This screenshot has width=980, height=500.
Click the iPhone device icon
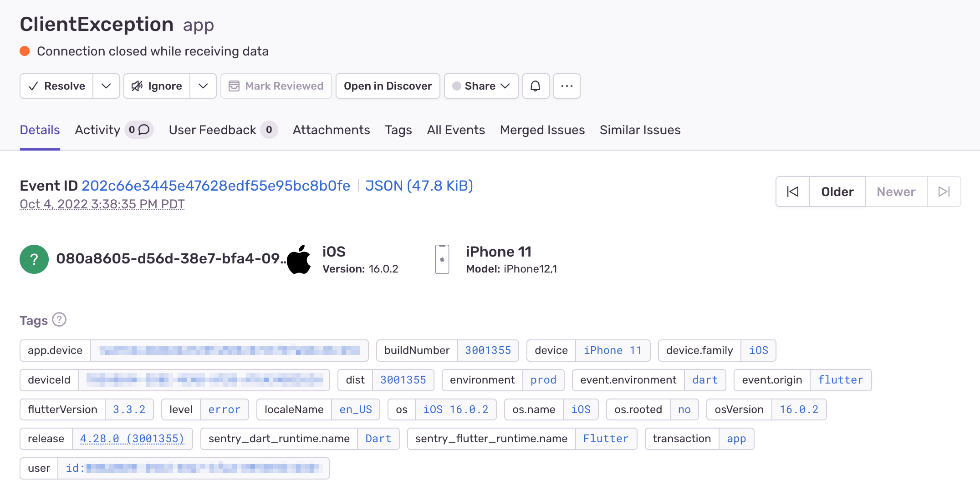click(442, 259)
